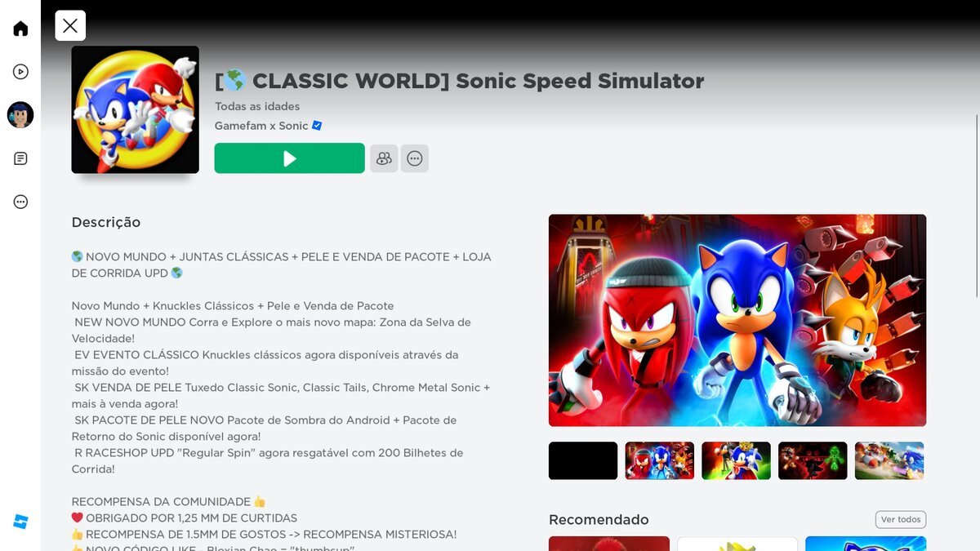Select the second Knuckles Sonic Tails thumbnail

pos(660,460)
